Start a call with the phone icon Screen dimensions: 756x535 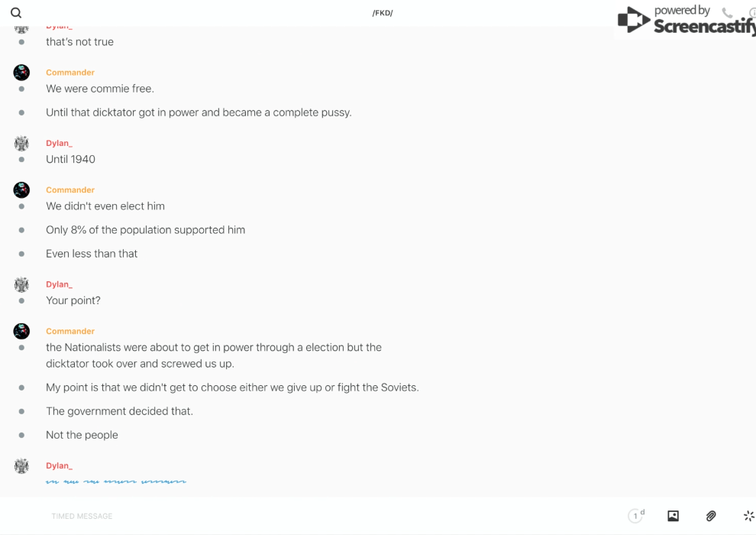pyautogui.click(x=727, y=13)
